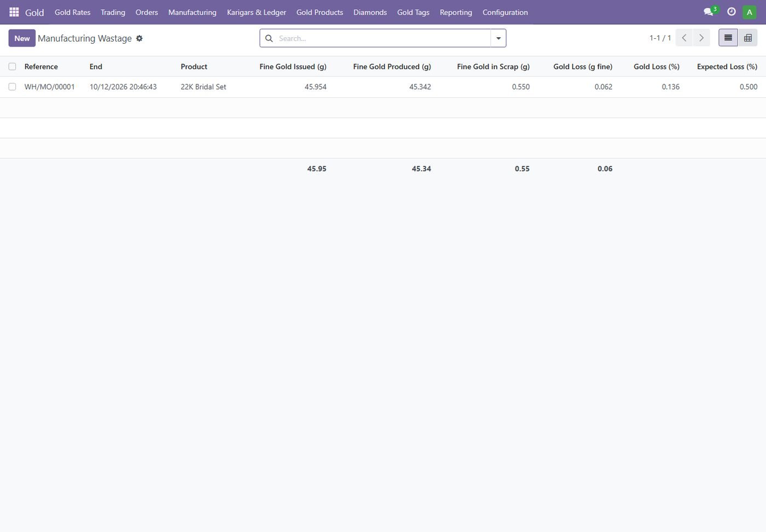Image resolution: width=766 pixels, height=532 pixels.
Task: Open the gear actions menu beside Manufacturing Wastage
Action: point(140,38)
